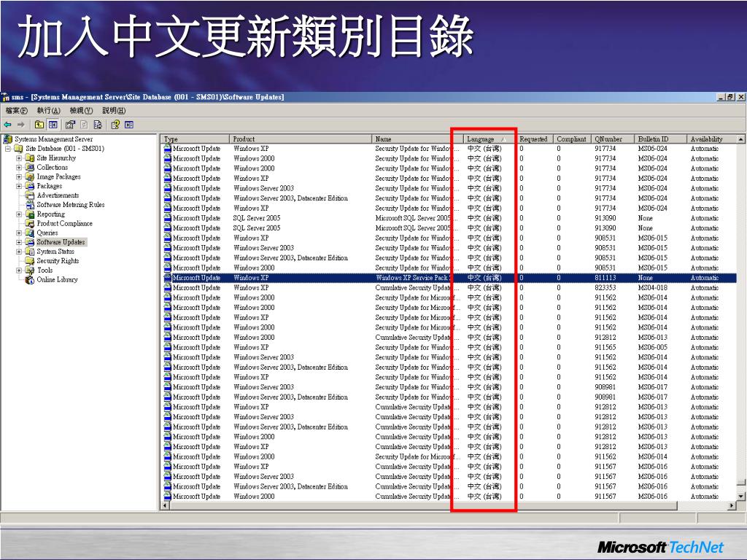Image resolution: width=747 pixels, height=560 pixels.
Task: Collapse the Site Database tree node
Action: (7, 149)
